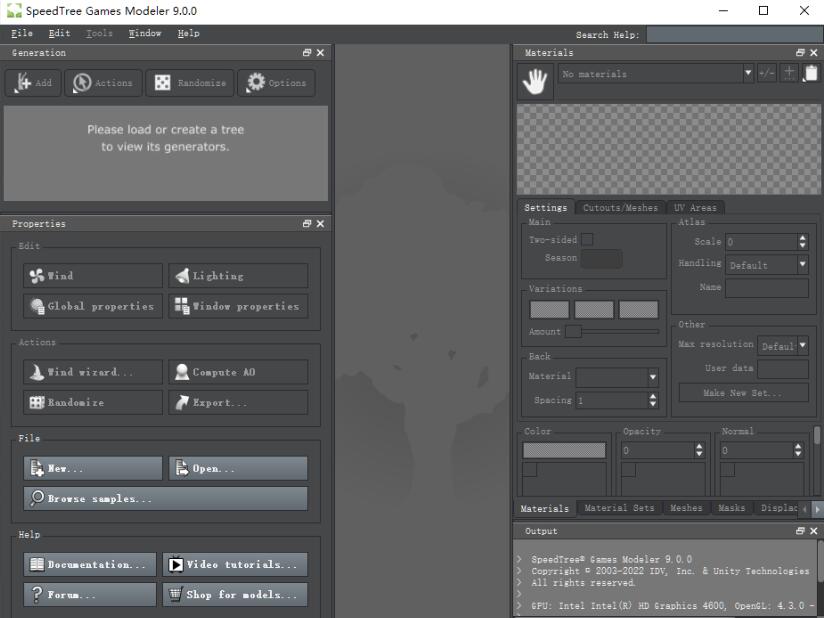Float the Materials panel
The width and height of the screenshot is (824, 618).
(x=800, y=53)
